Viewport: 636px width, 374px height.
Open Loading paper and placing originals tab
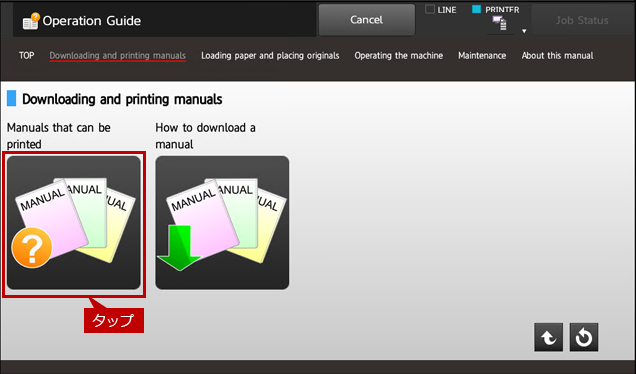[x=270, y=56]
